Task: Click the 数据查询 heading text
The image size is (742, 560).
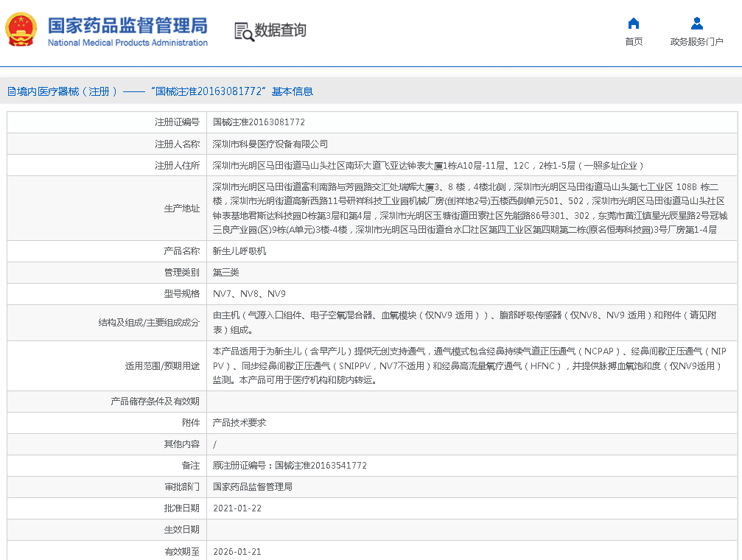Action: click(280, 31)
